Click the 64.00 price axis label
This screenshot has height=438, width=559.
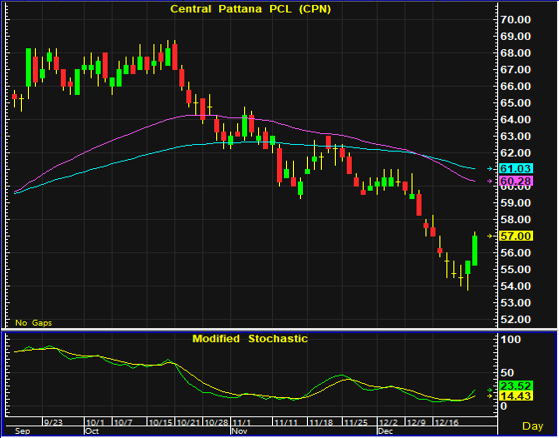516,119
